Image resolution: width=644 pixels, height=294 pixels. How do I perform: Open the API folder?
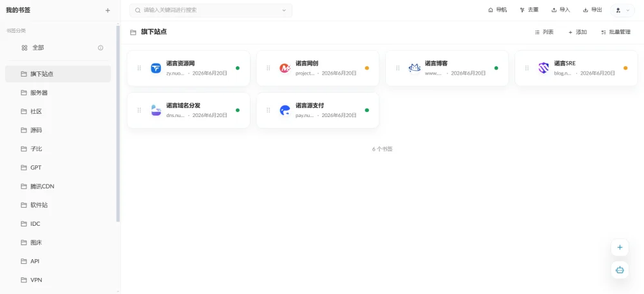(x=58, y=261)
